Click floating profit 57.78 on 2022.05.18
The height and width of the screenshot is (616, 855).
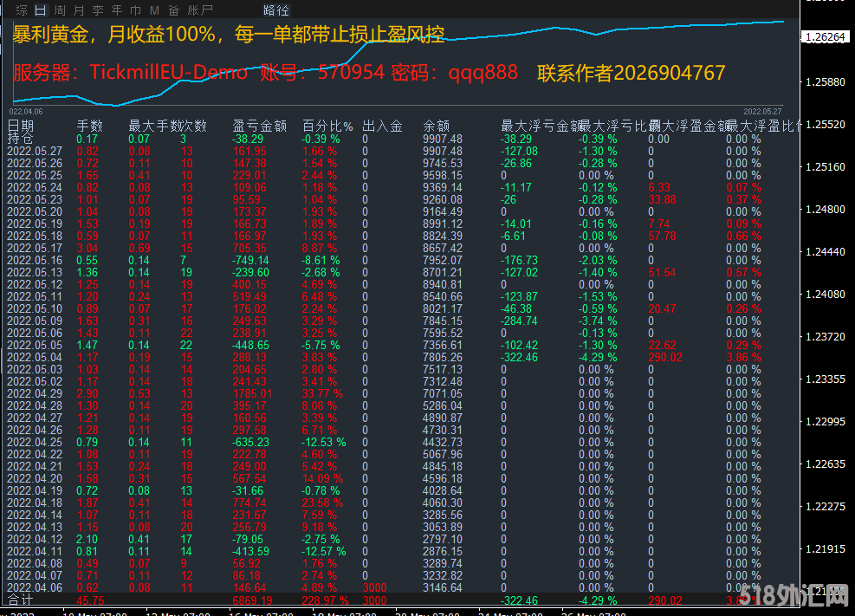coord(662,236)
